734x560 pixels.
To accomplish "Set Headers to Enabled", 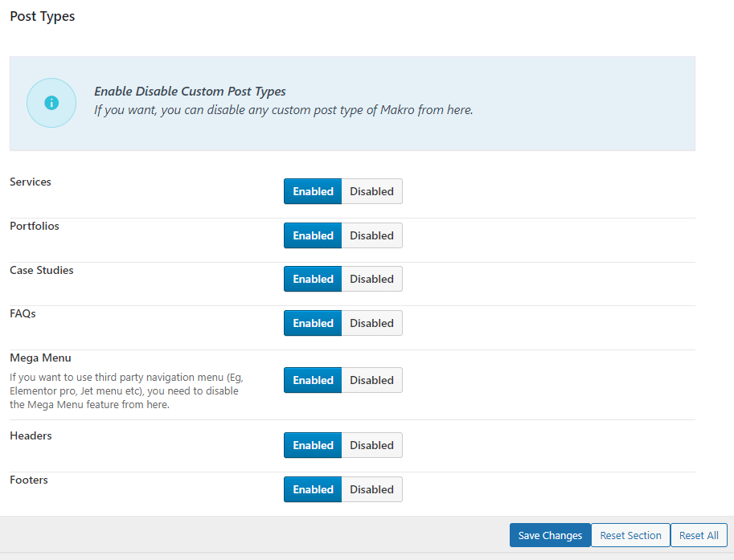I will coord(313,445).
